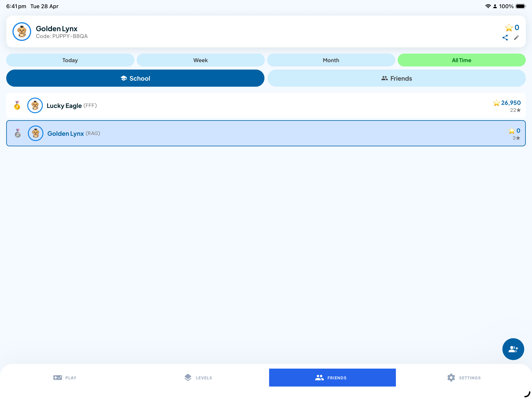Tap the gold first-place medal icon
The width and height of the screenshot is (532, 399).
(17, 105)
